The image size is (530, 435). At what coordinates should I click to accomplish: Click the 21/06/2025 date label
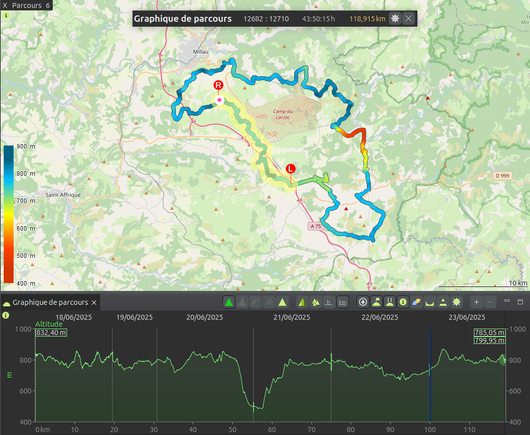pos(292,317)
